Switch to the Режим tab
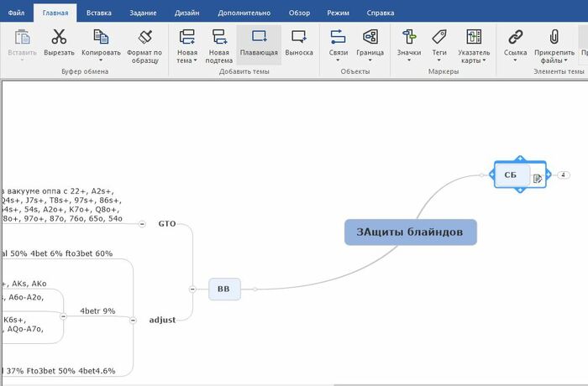Viewport: 588px width, 386px height. coord(338,13)
